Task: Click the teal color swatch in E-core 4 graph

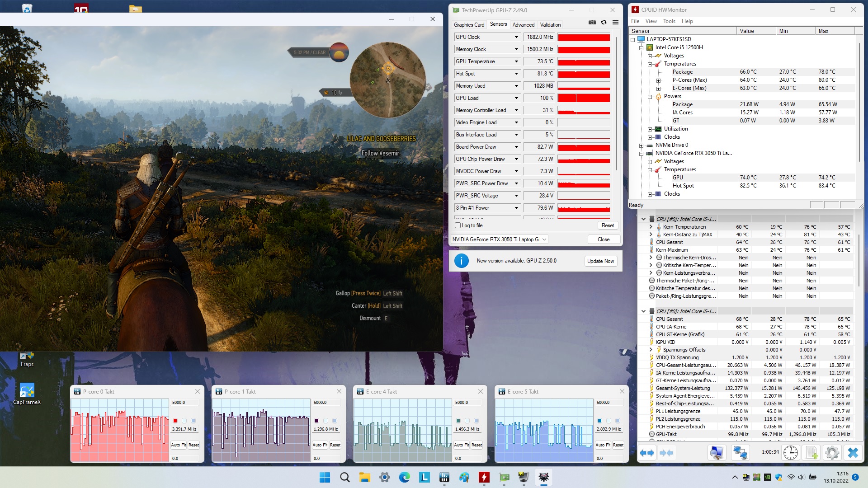Action: 458,421
